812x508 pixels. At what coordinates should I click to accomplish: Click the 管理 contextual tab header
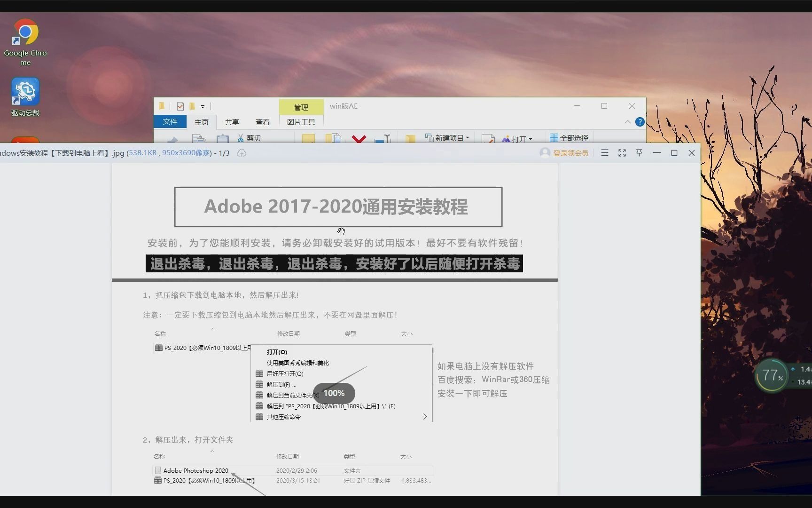(x=301, y=107)
